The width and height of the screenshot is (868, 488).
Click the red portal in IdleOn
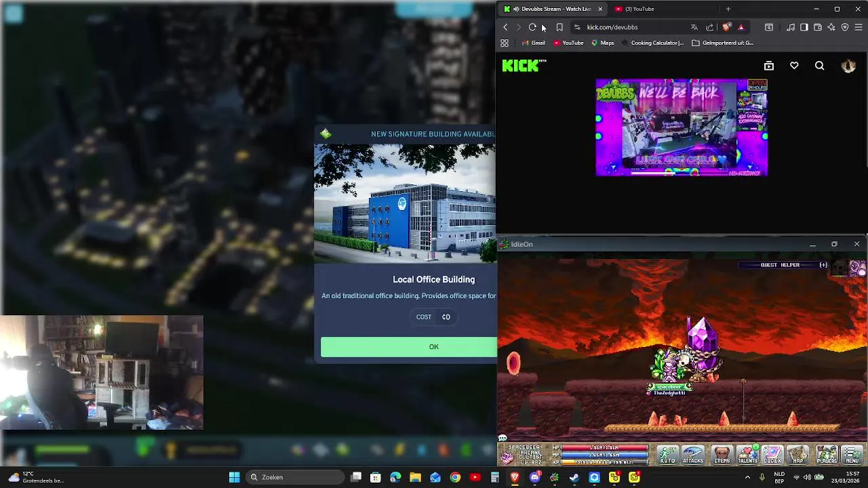(513, 363)
